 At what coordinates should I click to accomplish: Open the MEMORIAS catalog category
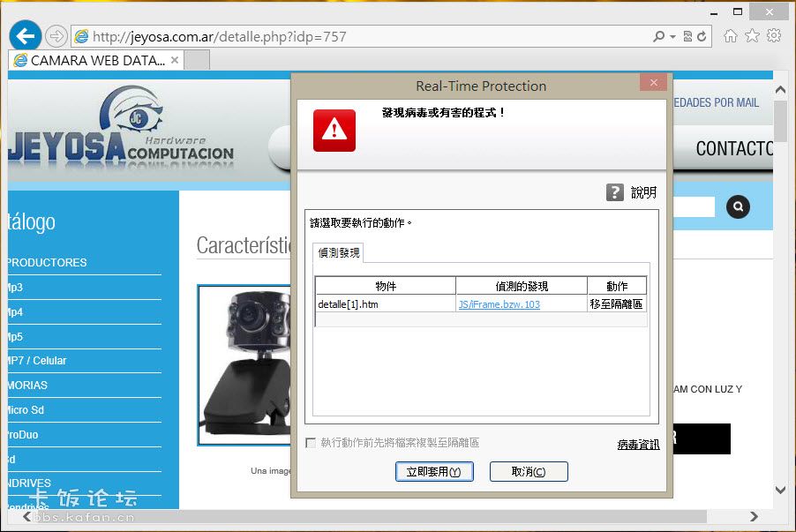point(27,386)
